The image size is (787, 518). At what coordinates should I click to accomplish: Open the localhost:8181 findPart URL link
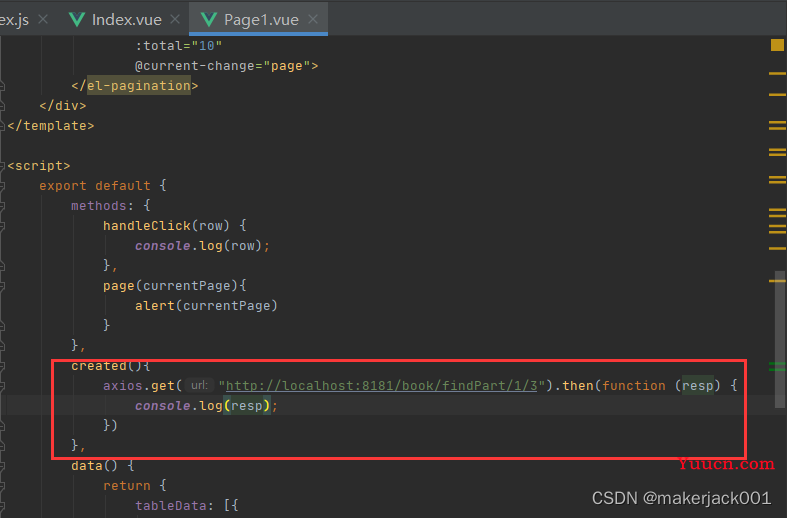(381, 385)
